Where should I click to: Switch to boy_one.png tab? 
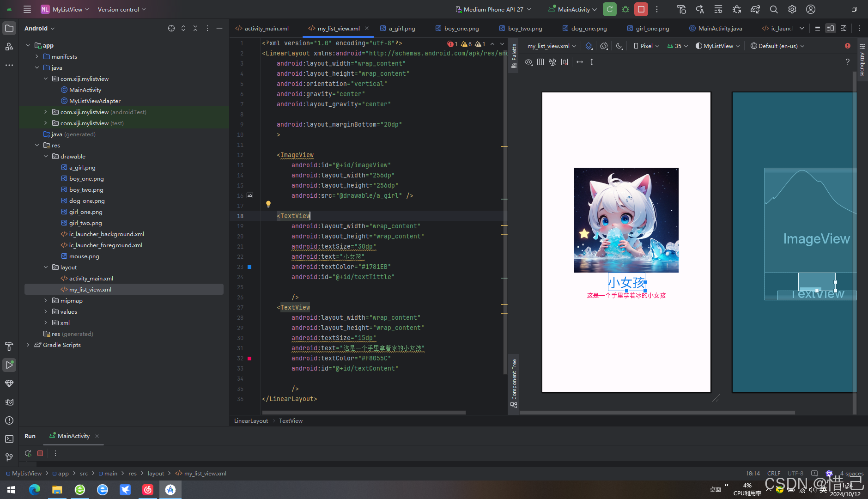click(457, 28)
